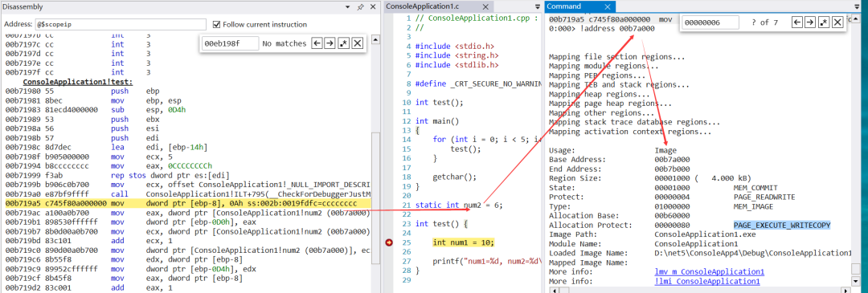
Task: Click highlighted source line int num1 = 10;
Action: 464,242
